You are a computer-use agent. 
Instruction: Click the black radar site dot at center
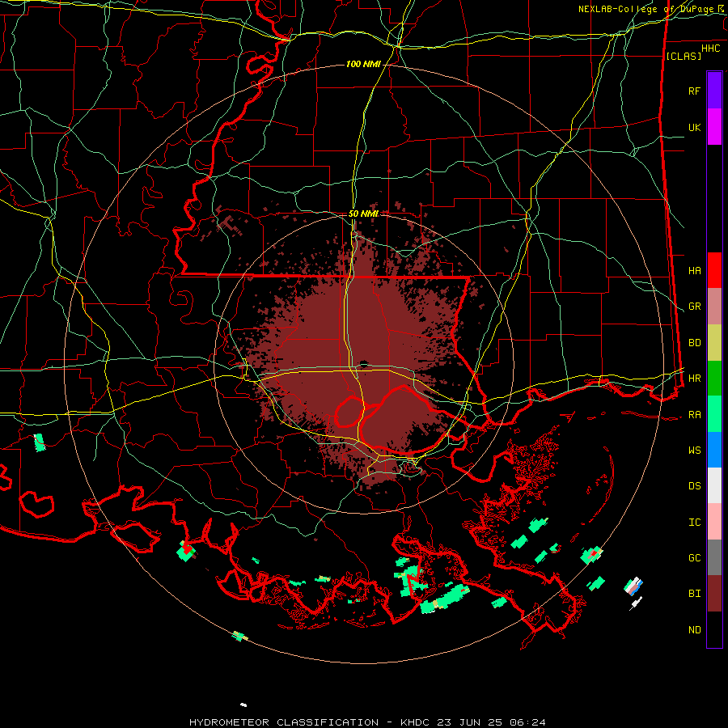coord(363,363)
